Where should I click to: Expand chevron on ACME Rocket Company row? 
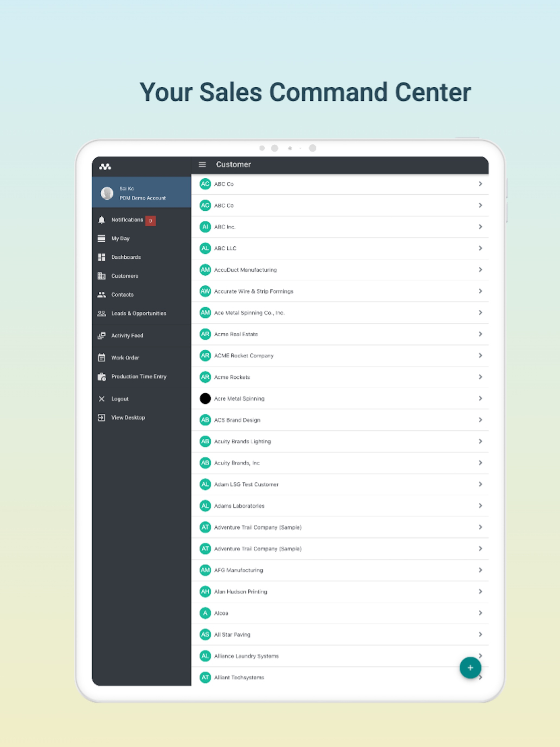click(x=480, y=355)
